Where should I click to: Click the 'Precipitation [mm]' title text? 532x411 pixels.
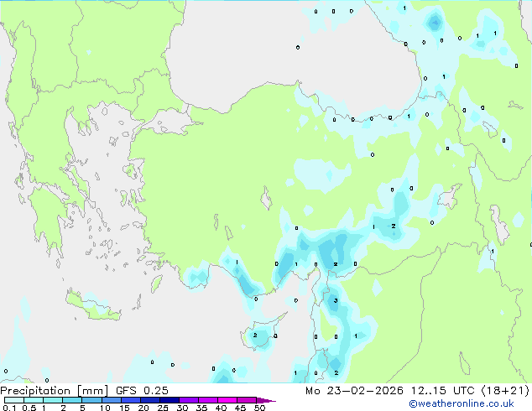pyautogui.click(x=55, y=391)
